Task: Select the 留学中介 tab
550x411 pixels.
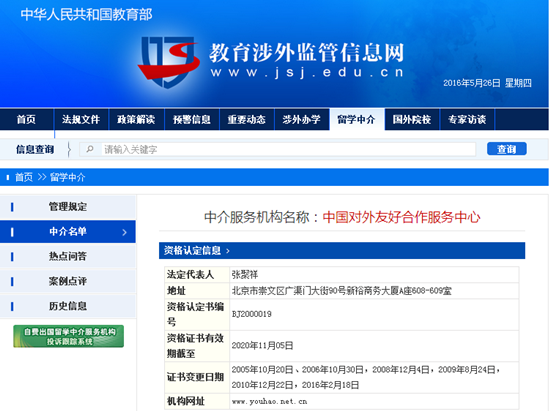Action: (357, 120)
